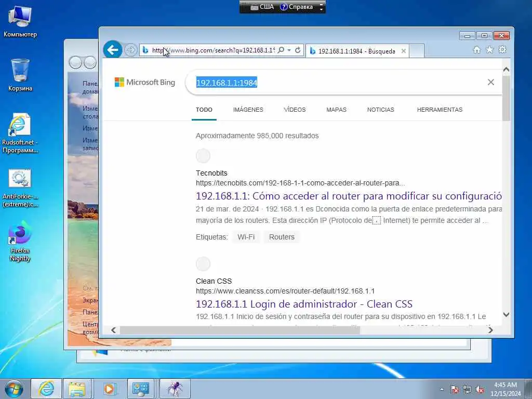Switch to the NOTICIAS results tab

click(380, 110)
